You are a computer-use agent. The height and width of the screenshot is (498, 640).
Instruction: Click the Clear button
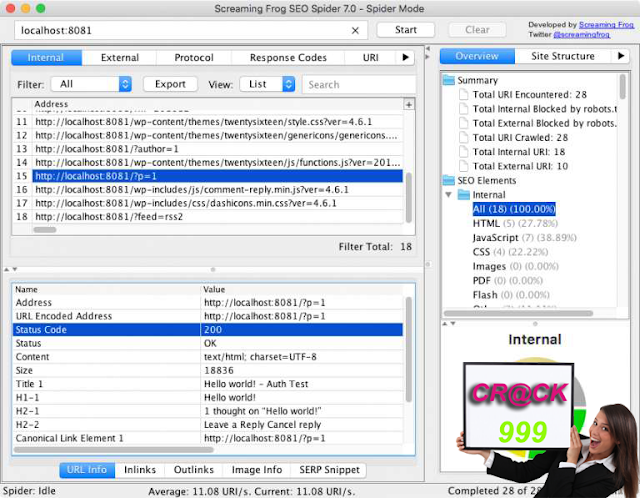[477, 30]
